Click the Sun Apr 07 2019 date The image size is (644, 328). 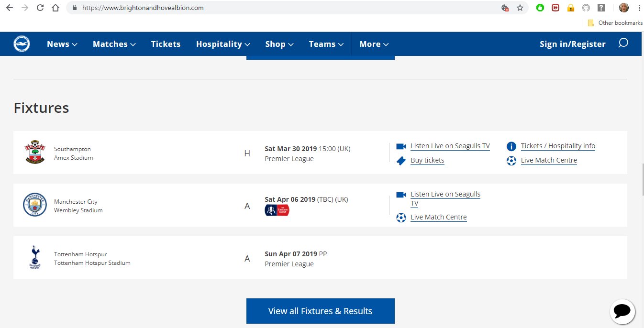pos(291,254)
